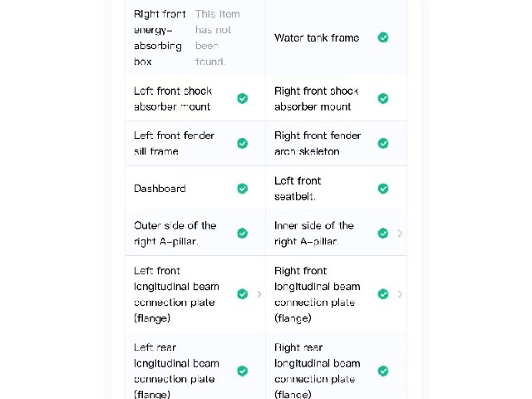Click the Inner side of right A-pillar check icon
The image size is (532, 399).
coord(383,233)
